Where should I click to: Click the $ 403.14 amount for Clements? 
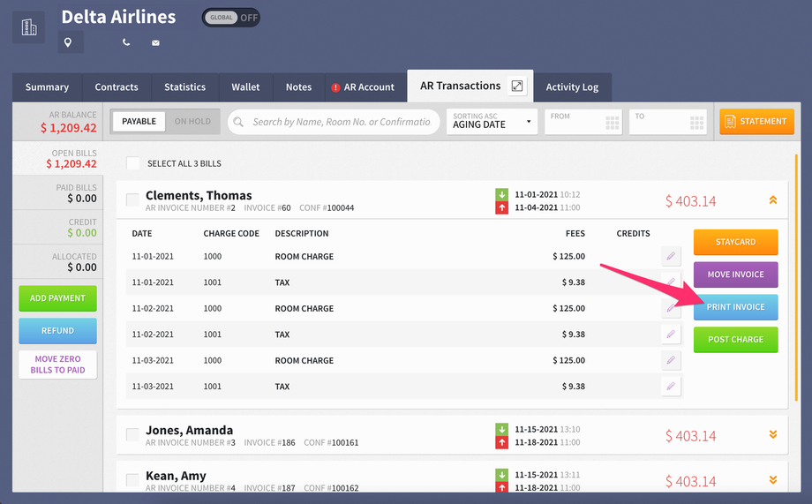pyautogui.click(x=691, y=201)
